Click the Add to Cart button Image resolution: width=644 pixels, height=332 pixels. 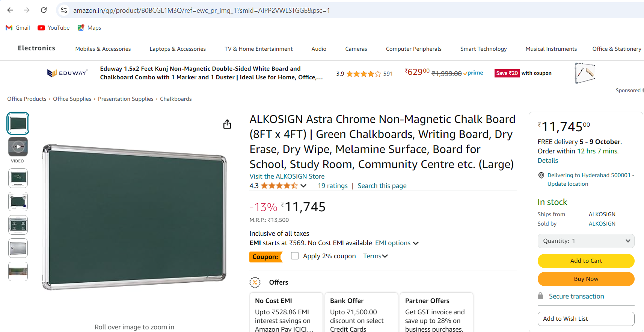pyautogui.click(x=586, y=261)
